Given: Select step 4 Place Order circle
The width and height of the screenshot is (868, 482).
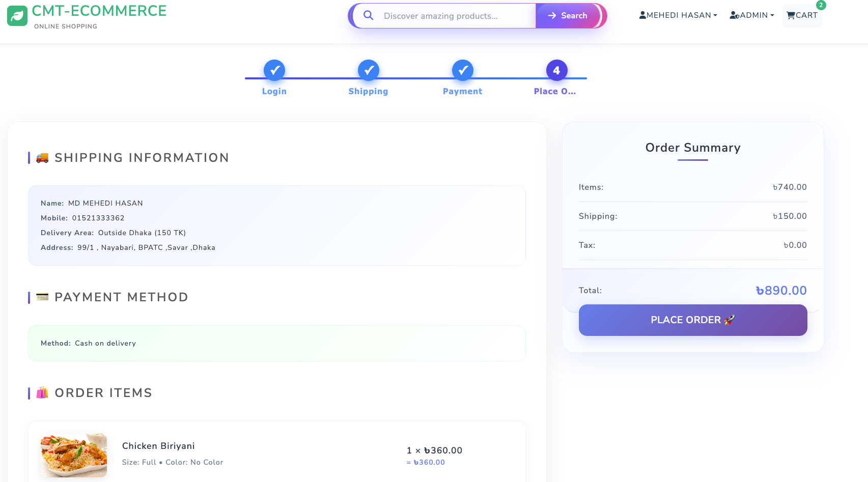Looking at the screenshot, I should point(556,70).
